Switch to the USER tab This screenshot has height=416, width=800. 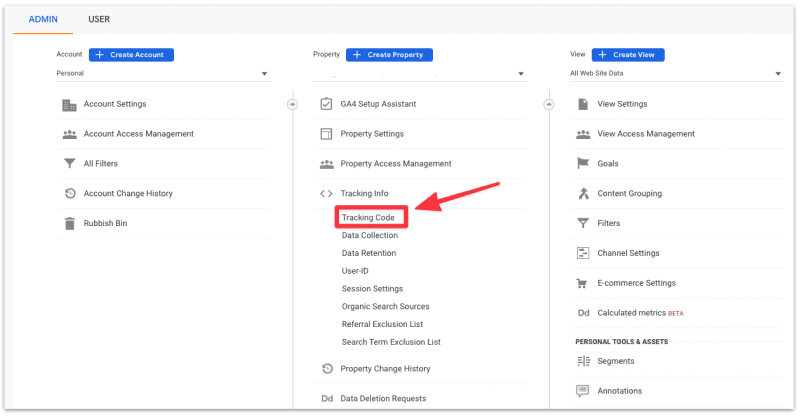[99, 19]
